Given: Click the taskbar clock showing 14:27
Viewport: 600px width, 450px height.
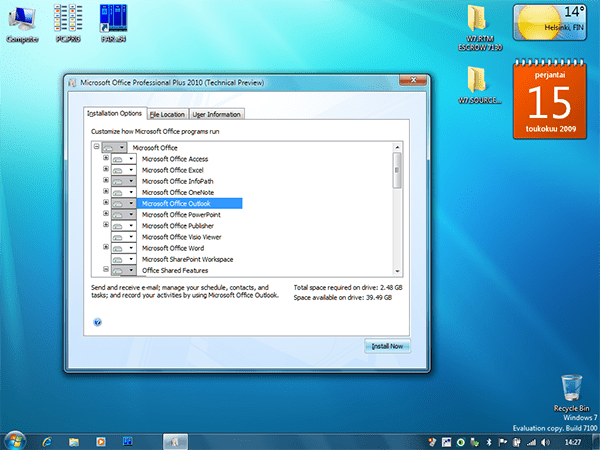Looking at the screenshot, I should coord(573,442).
